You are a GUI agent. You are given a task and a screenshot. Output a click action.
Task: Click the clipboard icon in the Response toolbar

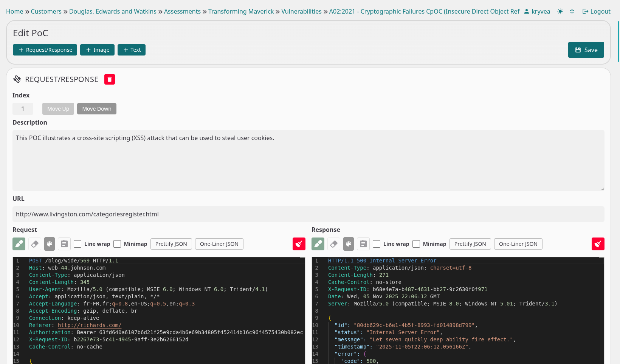(x=363, y=244)
